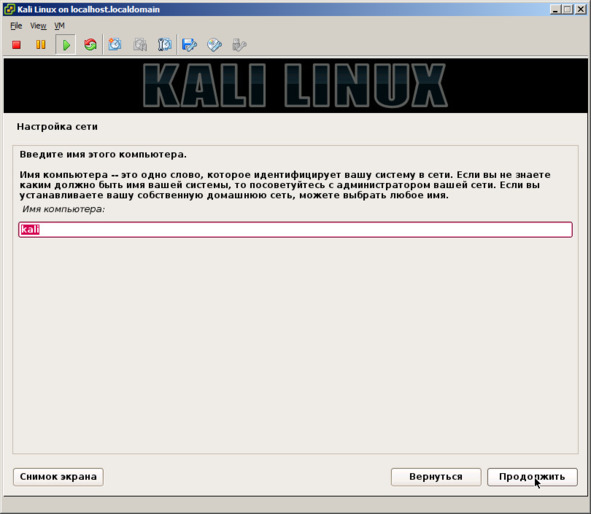Click the green Power On play icon
The height and width of the screenshot is (514, 591).
[66, 45]
